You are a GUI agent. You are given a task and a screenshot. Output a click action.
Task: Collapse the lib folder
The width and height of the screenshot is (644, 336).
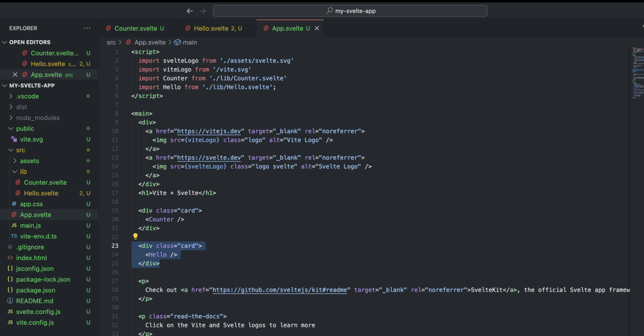[15, 171]
